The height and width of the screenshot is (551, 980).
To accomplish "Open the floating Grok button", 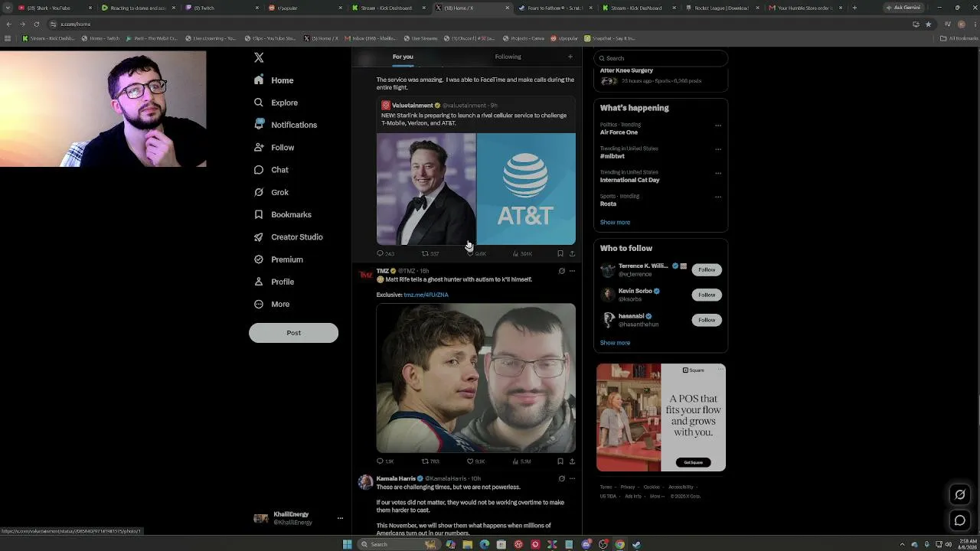I will coord(959,494).
